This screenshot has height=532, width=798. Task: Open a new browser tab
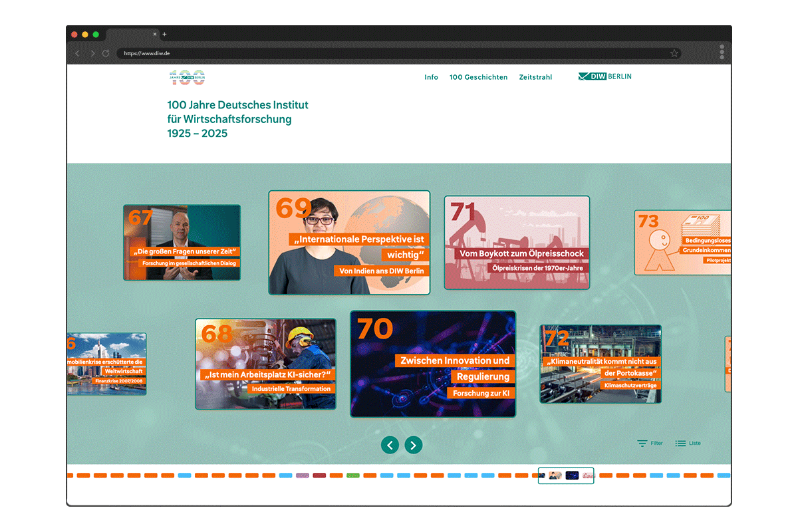165,34
